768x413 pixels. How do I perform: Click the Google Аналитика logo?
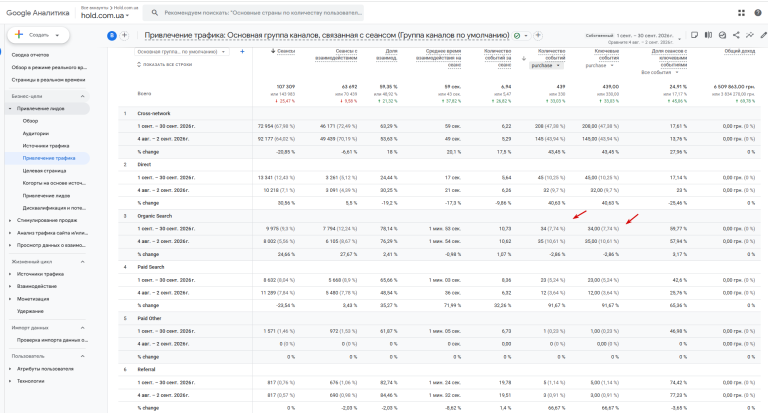coord(38,13)
